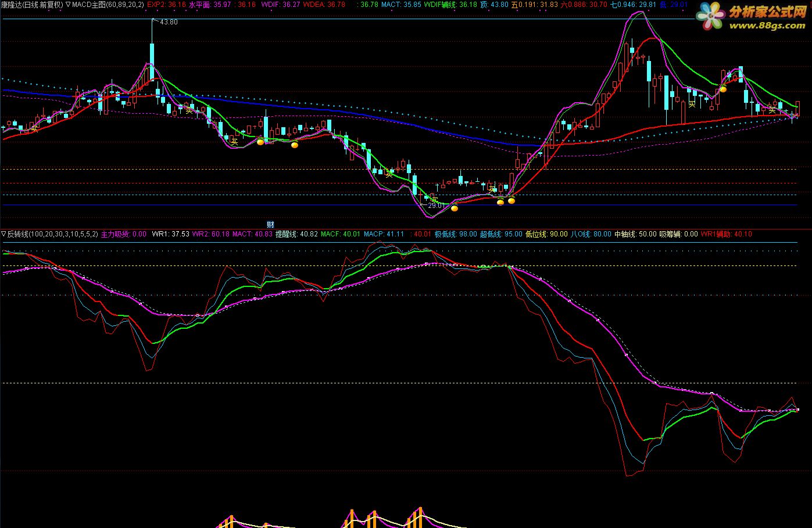
Task: Click the 吸筹辅: 0.00 readout
Action: point(678,234)
